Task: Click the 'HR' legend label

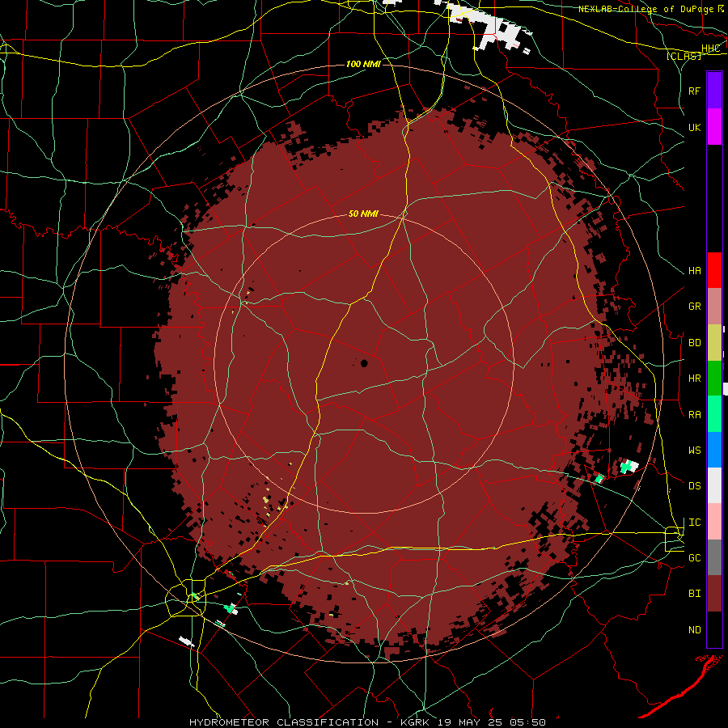Action: point(694,378)
